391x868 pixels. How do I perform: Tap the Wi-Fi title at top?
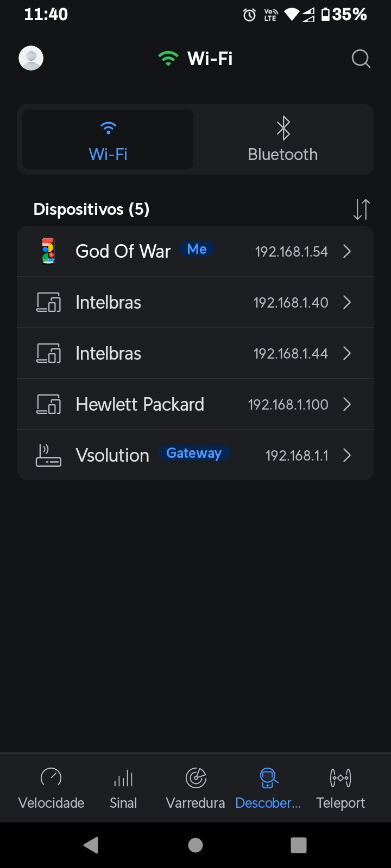point(210,59)
